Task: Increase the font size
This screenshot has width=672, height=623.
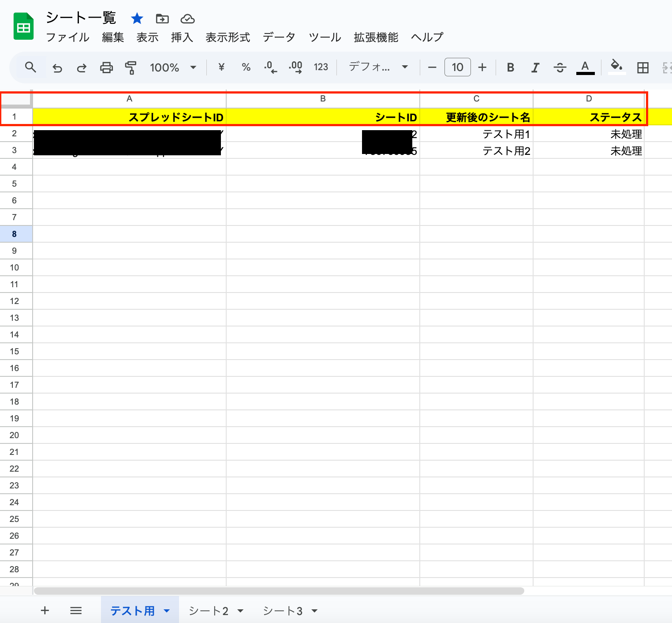Action: pyautogui.click(x=482, y=68)
